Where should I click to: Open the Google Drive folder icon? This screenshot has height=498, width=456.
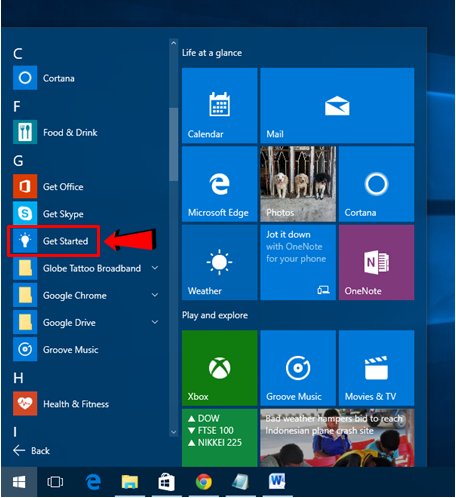[x=25, y=322]
